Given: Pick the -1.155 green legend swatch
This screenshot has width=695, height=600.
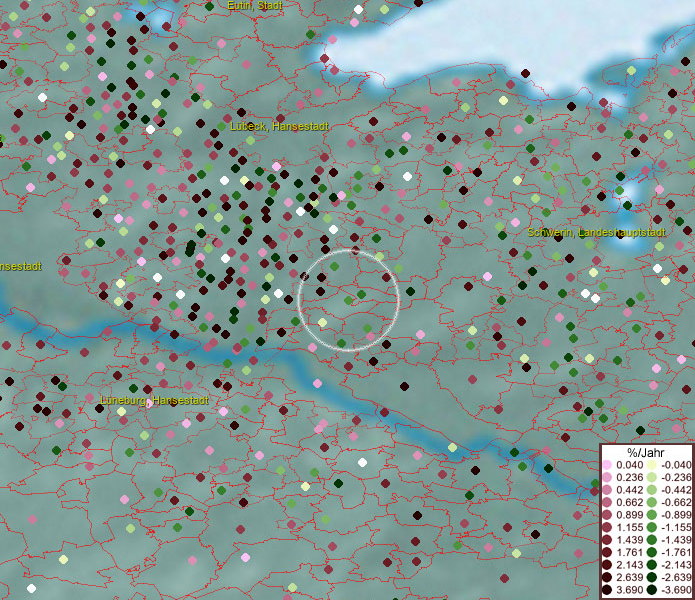Looking at the screenshot, I should coord(650,528).
